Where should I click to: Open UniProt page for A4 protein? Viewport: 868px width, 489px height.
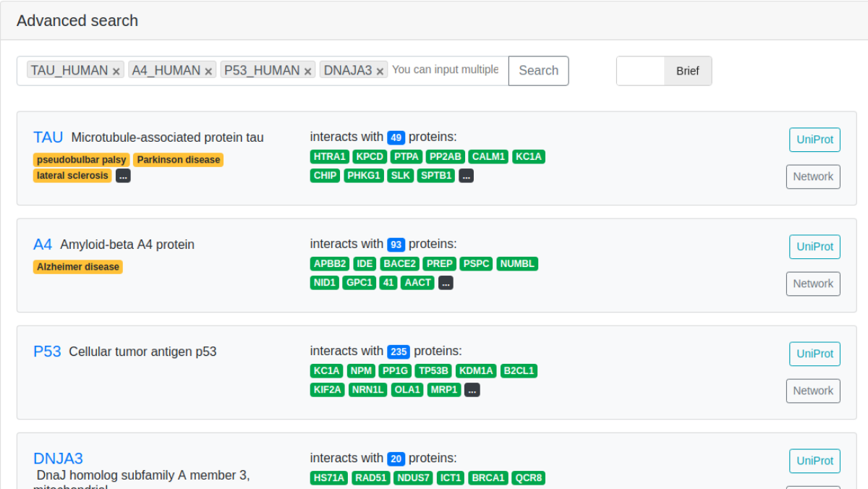click(x=814, y=247)
